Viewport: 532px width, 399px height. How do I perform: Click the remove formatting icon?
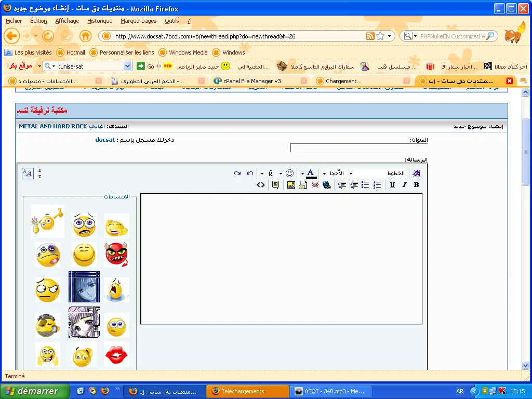tap(416, 174)
